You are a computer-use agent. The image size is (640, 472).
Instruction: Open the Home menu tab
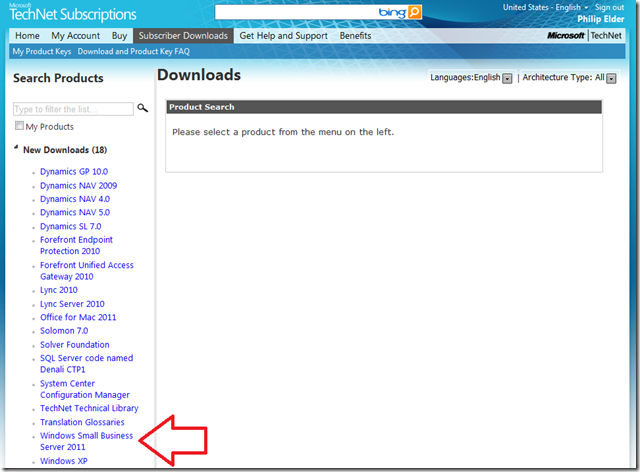27,36
